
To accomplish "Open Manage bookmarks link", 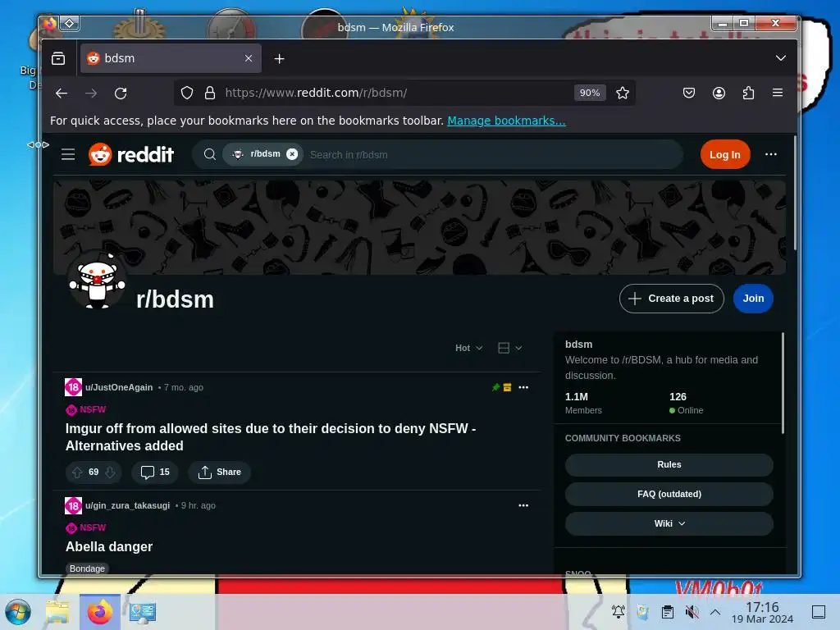I will click(506, 121).
